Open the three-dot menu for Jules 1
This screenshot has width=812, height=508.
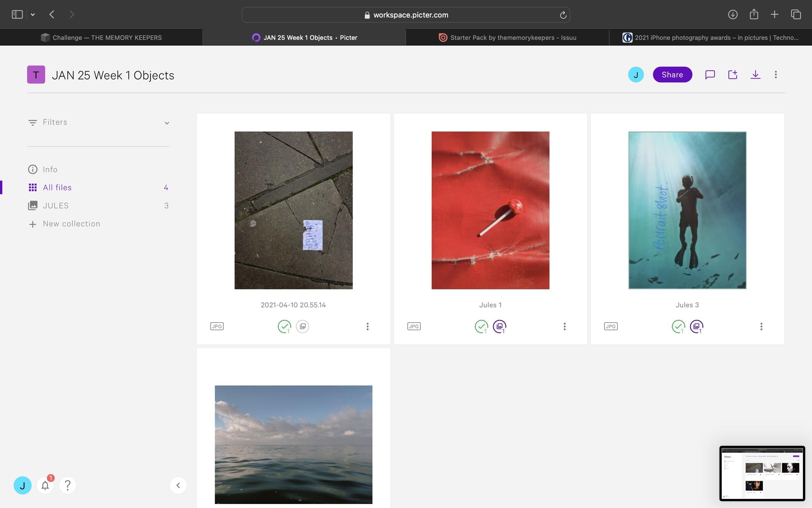point(564,326)
